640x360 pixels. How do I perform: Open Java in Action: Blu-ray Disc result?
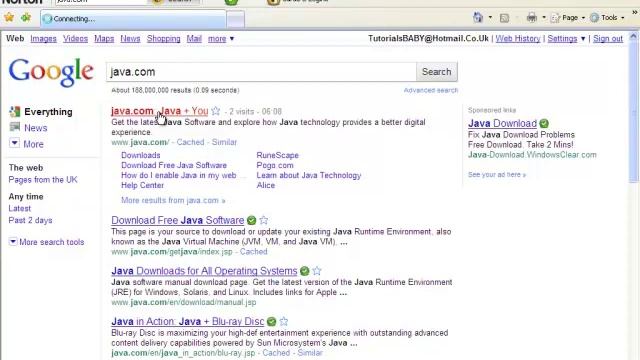pos(188,322)
